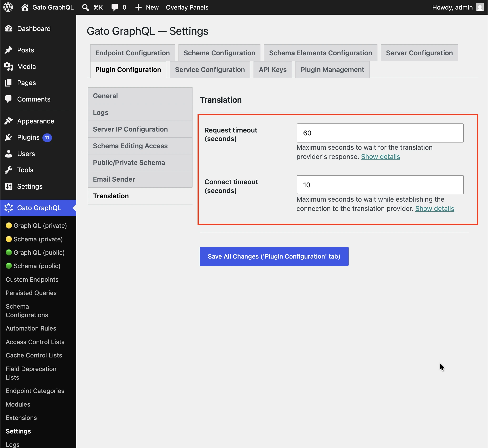Screen dimensions: 488x448
Task: Open the admin user avatar
Action: coord(480,7)
